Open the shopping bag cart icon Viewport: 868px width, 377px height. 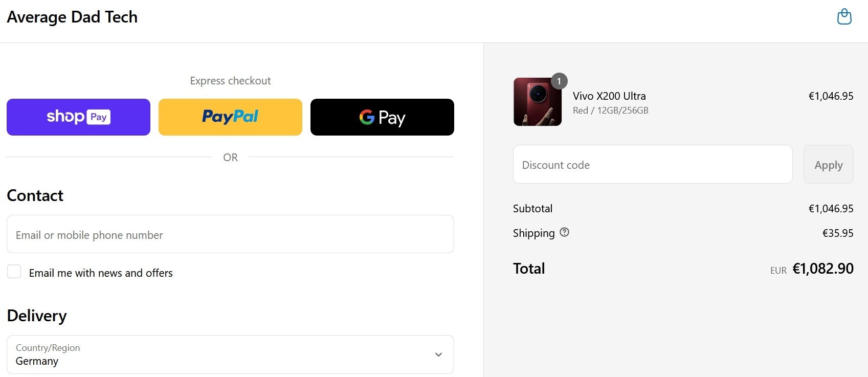[x=844, y=17]
